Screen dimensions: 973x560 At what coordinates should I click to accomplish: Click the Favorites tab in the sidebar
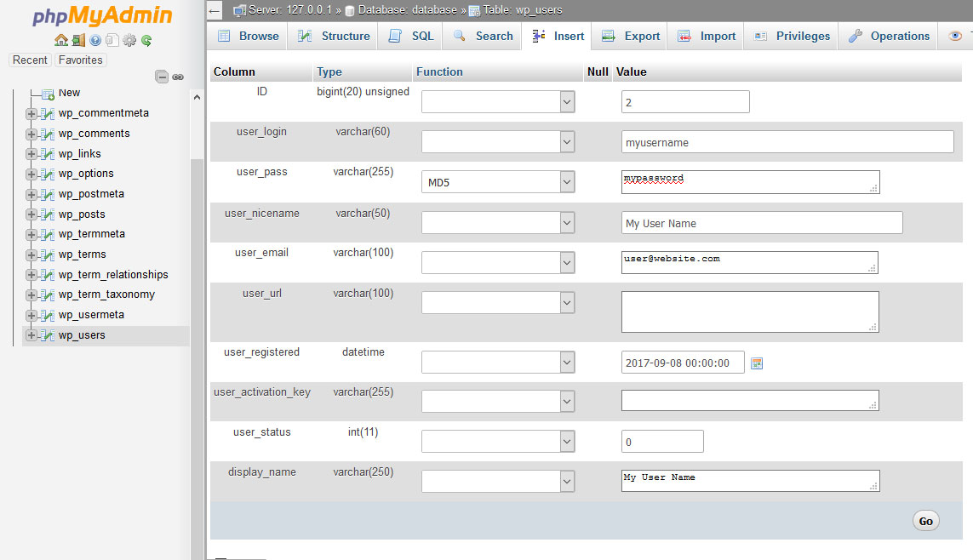[x=80, y=60]
